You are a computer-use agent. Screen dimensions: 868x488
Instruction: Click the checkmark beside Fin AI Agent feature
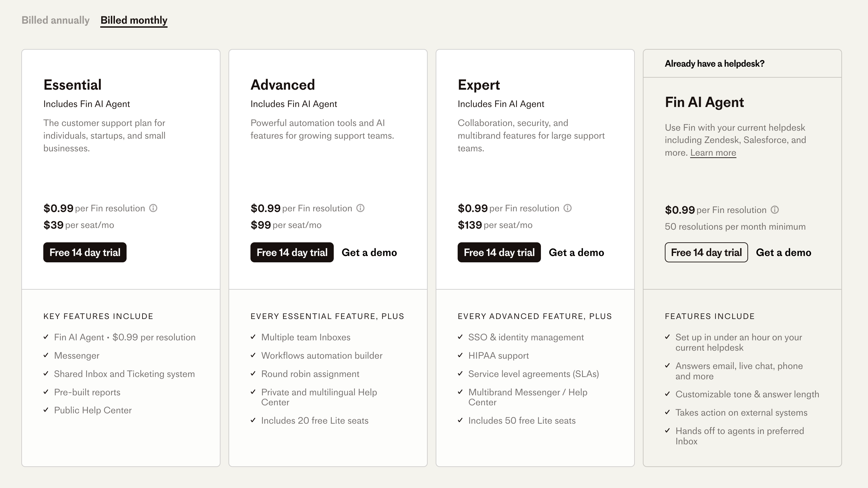coord(46,337)
